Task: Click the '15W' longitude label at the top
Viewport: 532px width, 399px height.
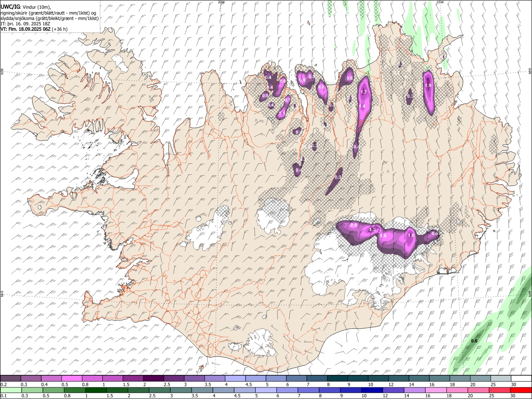Action: (440, 2)
